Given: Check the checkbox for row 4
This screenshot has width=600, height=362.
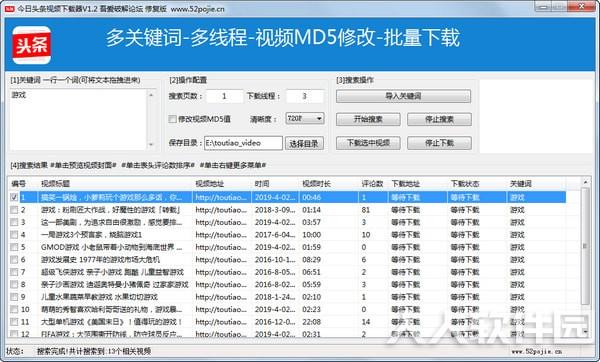Looking at the screenshot, I should coord(14,235).
